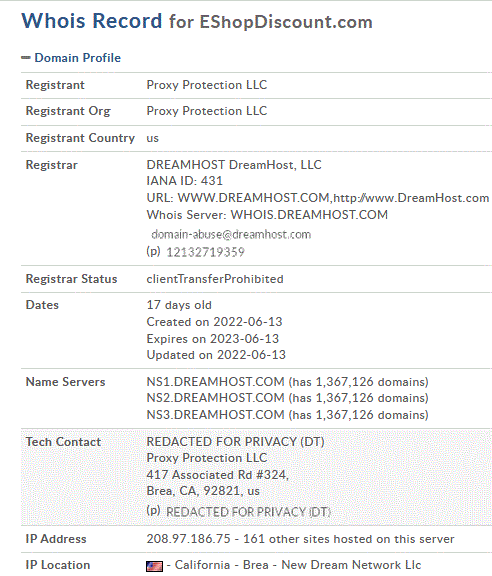Open the Proxy Protection LLC registrant entry
The height and width of the screenshot is (576, 492).
coord(207,85)
